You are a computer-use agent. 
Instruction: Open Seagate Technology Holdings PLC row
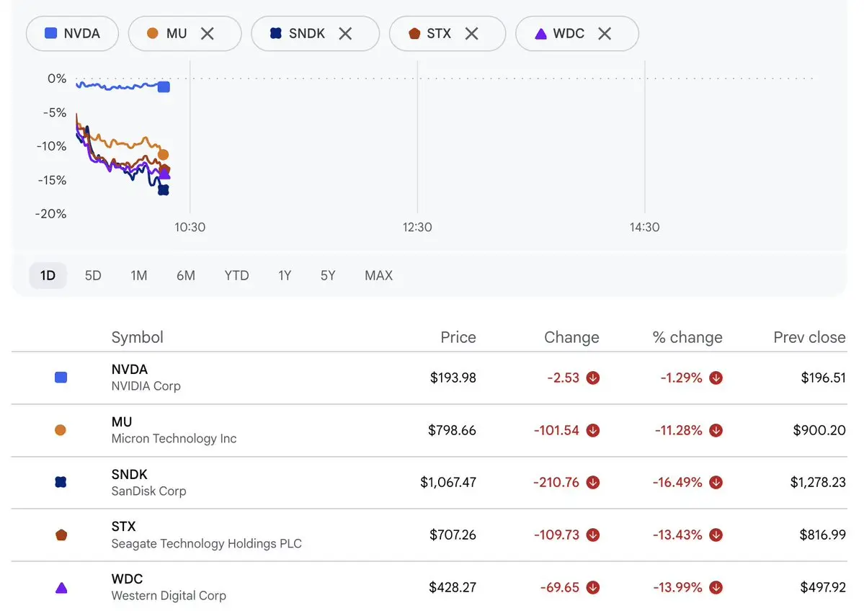[429, 535]
